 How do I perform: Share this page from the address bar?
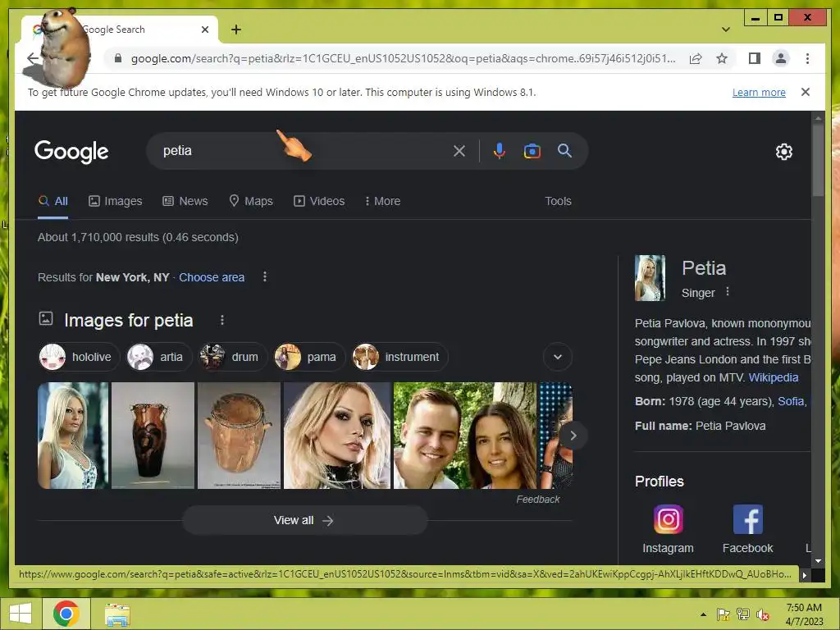696,58
